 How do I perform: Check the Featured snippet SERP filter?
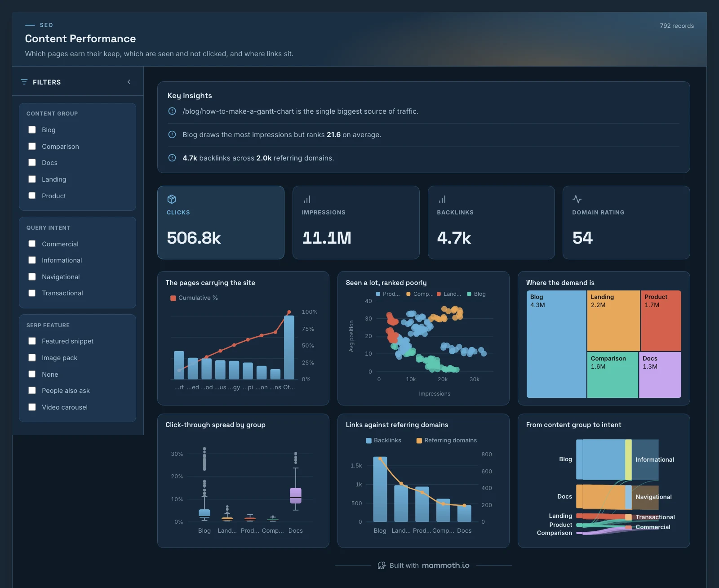point(32,341)
